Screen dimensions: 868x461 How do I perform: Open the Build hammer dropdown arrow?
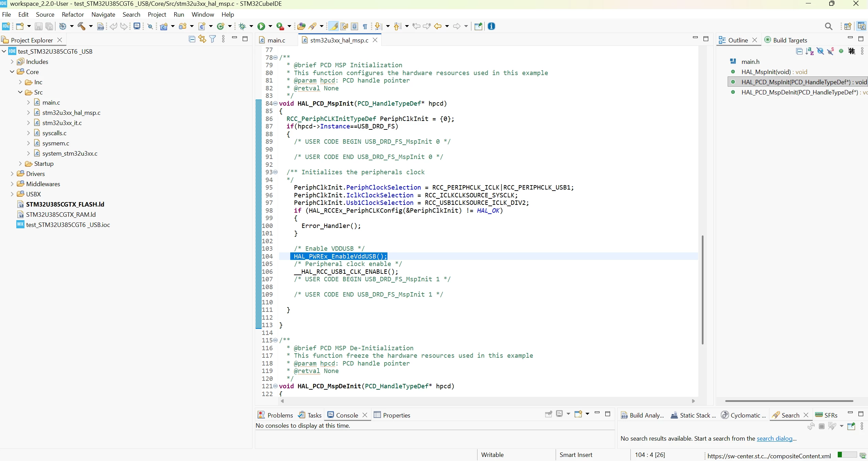tap(91, 26)
